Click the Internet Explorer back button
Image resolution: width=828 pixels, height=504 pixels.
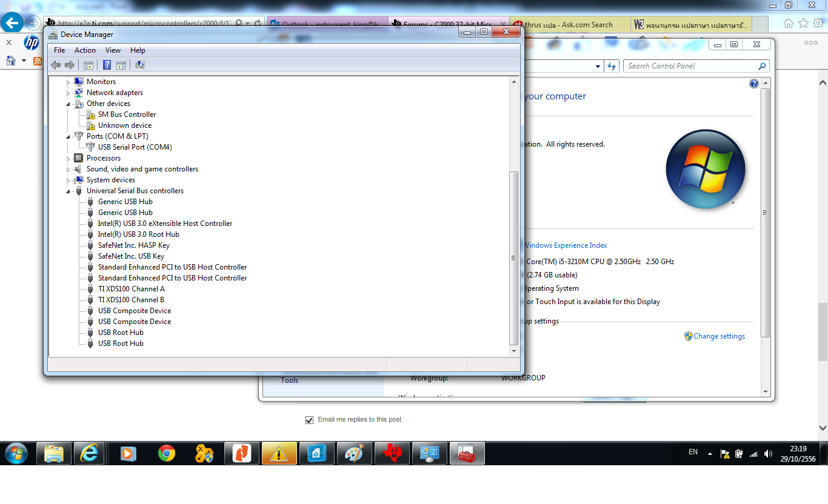coord(13,24)
